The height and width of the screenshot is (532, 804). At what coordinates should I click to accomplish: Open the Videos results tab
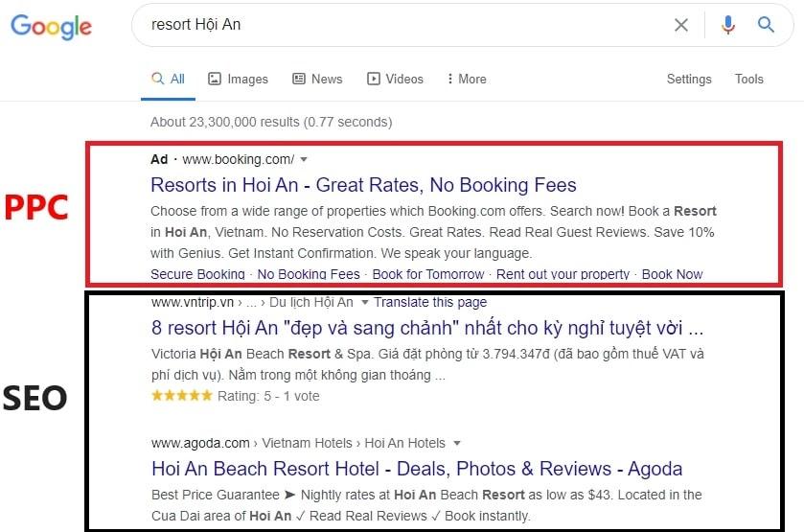coord(395,79)
